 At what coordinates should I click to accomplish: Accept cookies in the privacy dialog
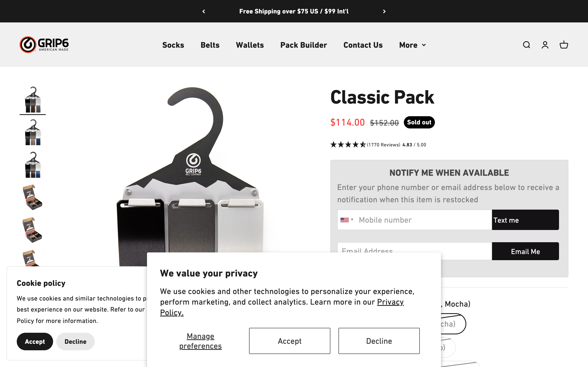289,341
